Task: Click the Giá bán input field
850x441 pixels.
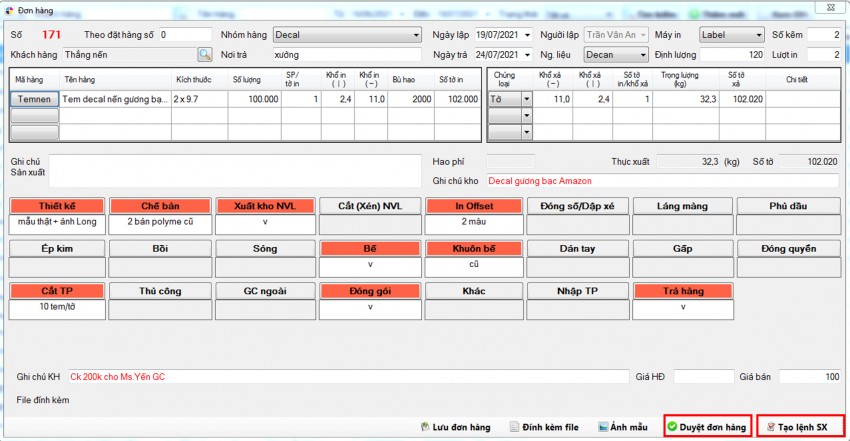Action: (x=809, y=377)
